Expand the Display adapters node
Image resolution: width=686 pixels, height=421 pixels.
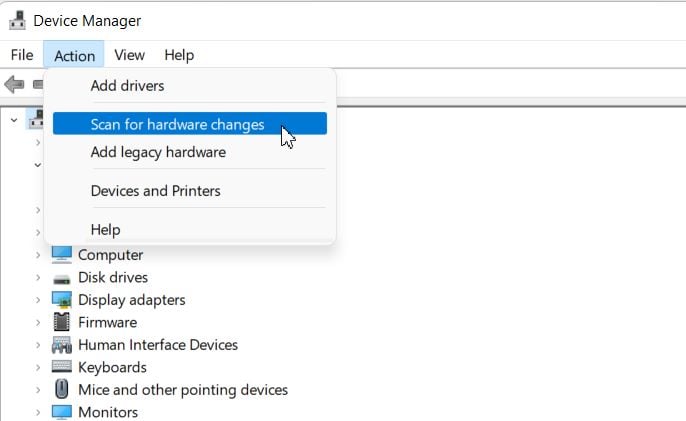(x=38, y=300)
